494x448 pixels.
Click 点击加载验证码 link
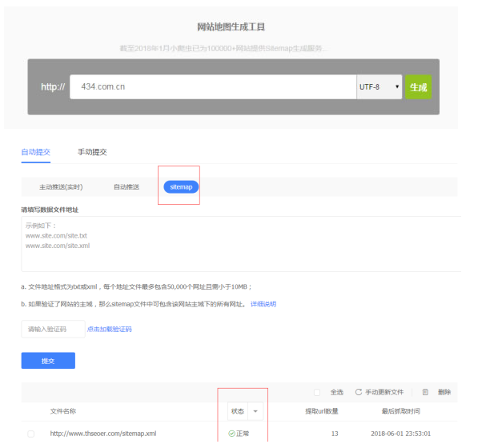coord(109,329)
